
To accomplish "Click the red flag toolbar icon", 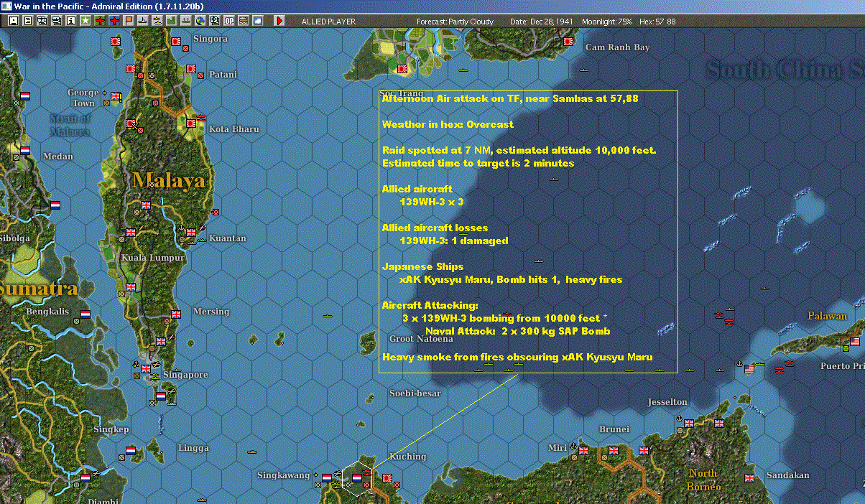I will [129, 21].
